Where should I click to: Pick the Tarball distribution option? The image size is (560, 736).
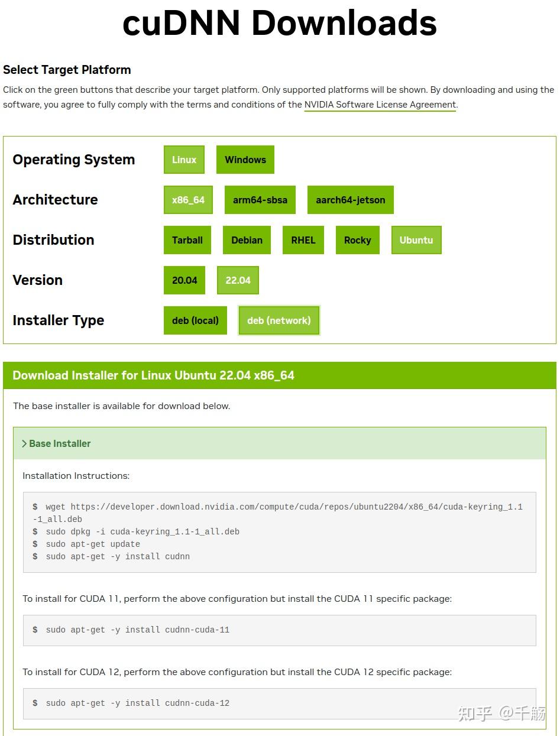[187, 240]
